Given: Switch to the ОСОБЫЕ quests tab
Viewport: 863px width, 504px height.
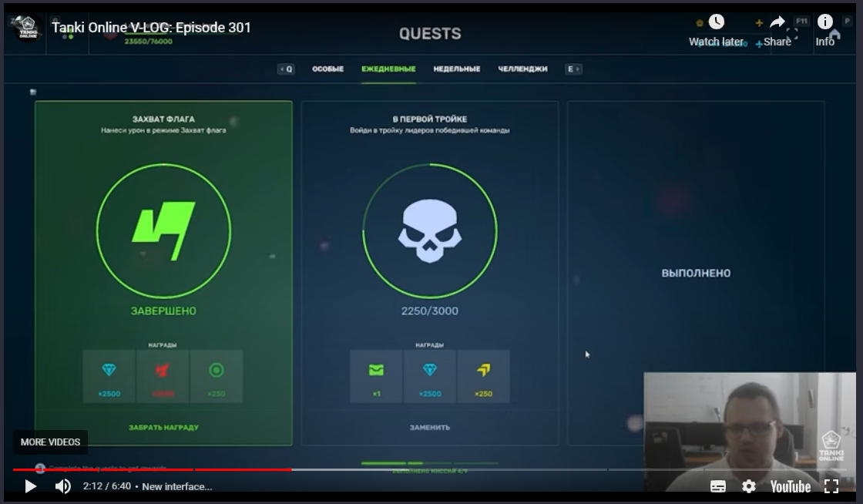Looking at the screenshot, I should coord(327,69).
